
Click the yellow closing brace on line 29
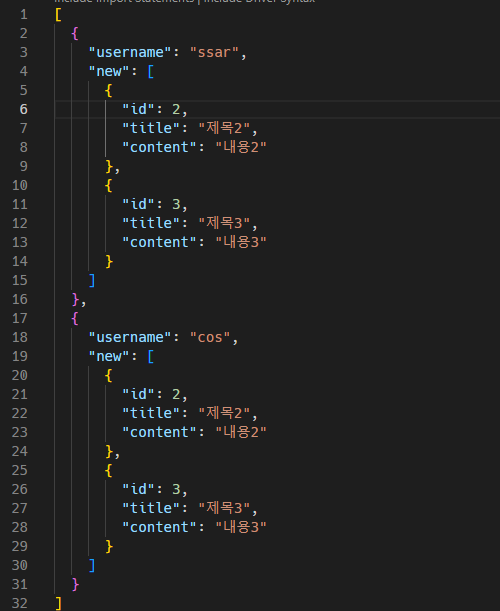tap(109, 546)
